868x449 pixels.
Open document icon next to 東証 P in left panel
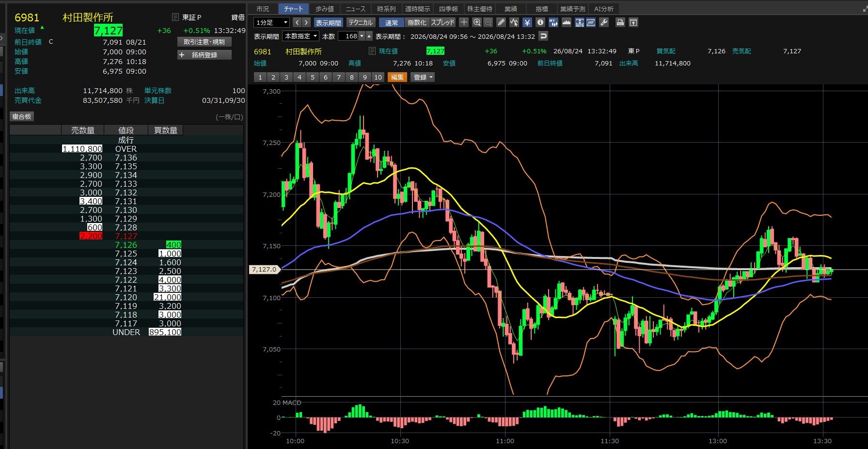click(x=175, y=17)
